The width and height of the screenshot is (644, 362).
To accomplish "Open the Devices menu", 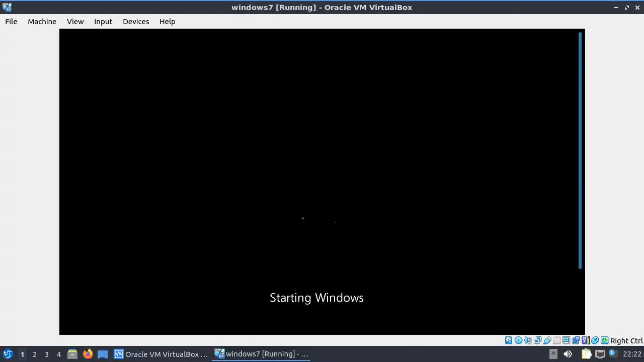I will tap(136, 22).
